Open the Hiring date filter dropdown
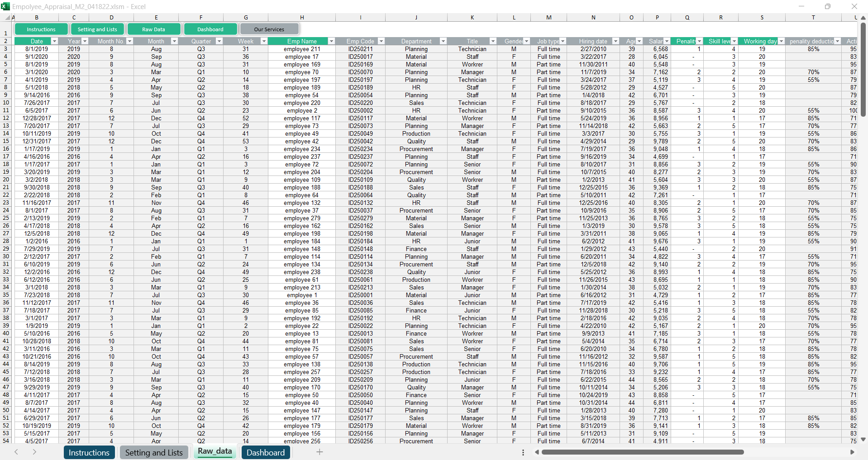Image resolution: width=868 pixels, height=460 pixels. pyautogui.click(x=615, y=41)
